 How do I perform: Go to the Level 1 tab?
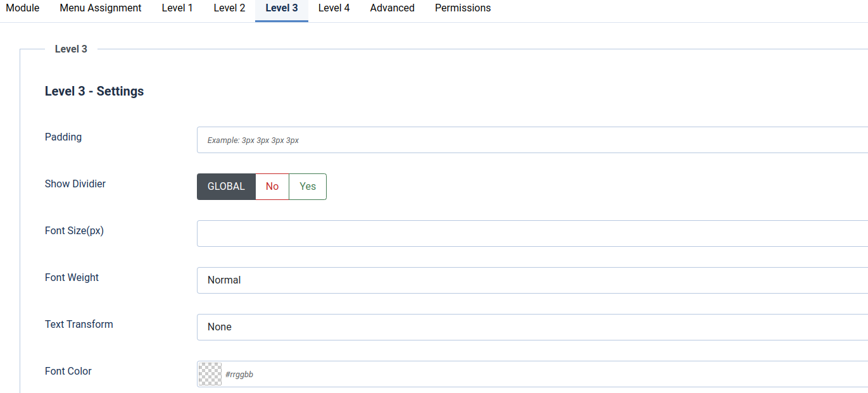pos(177,8)
